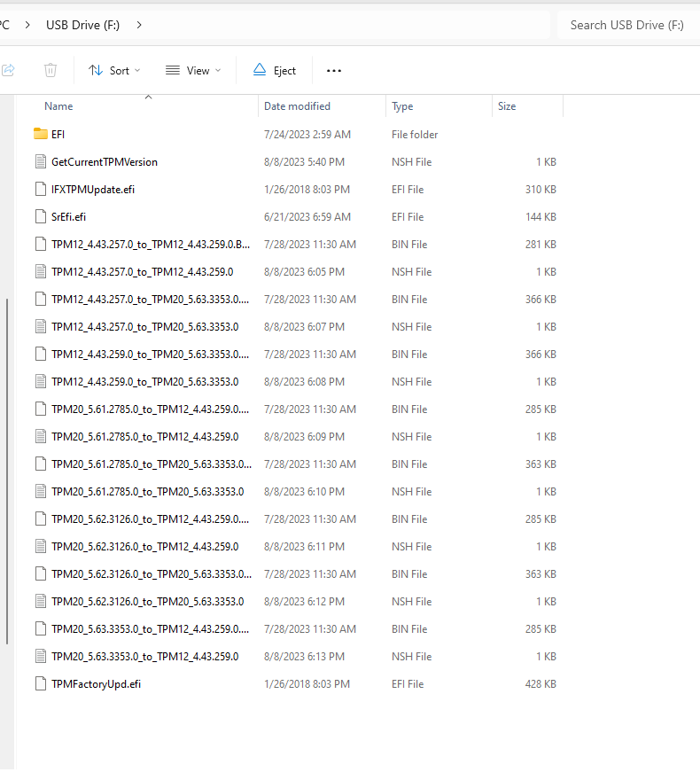Click the EFI folder name
Image resolution: width=700 pixels, height=772 pixels.
pyautogui.click(x=58, y=135)
